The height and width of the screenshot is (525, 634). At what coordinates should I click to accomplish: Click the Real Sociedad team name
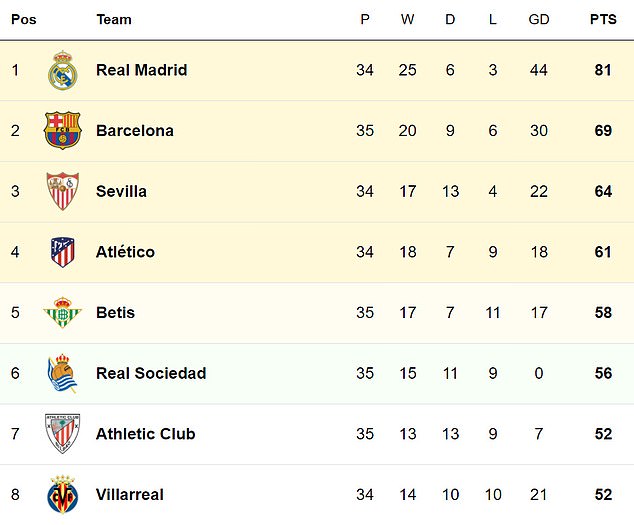(x=151, y=373)
